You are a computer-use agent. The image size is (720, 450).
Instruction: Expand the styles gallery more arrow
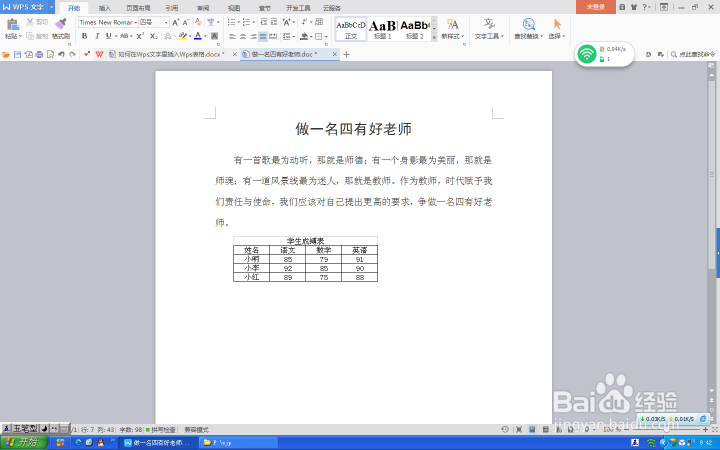pyautogui.click(x=434, y=38)
